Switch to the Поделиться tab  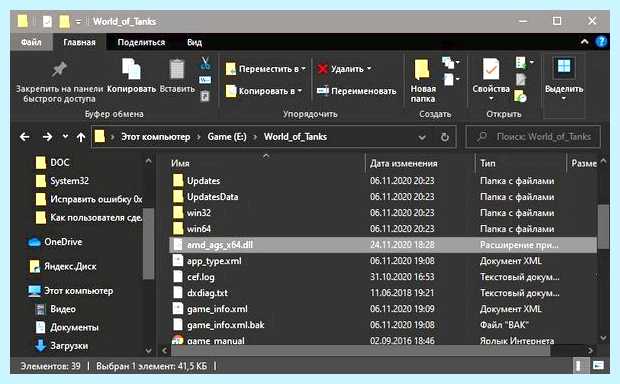coord(141,42)
